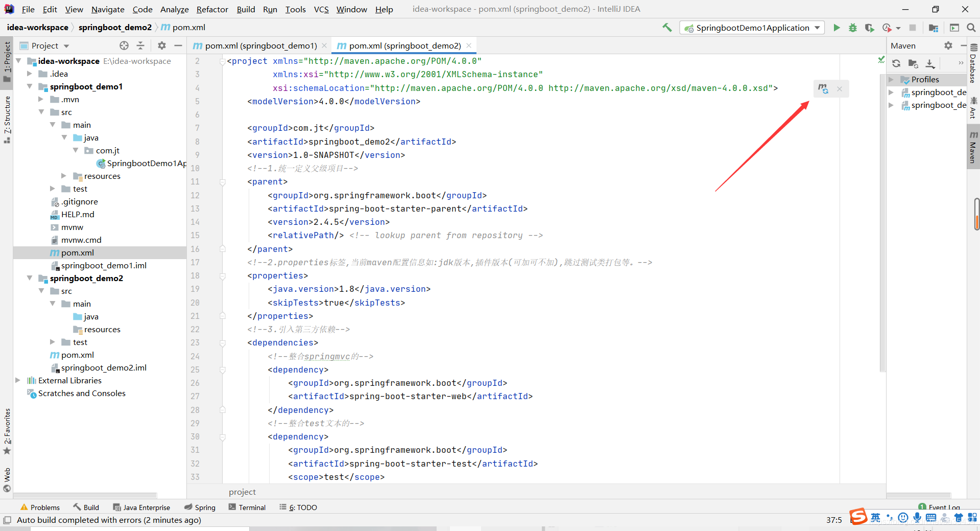Click the Build project hammer icon
The height and width of the screenshot is (531, 980).
667,28
